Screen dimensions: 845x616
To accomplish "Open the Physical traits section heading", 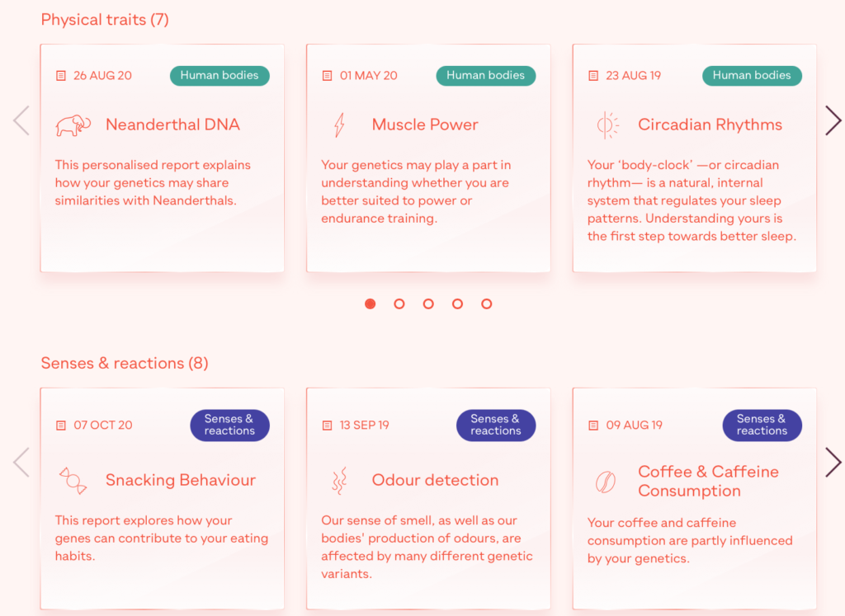I will [x=104, y=19].
